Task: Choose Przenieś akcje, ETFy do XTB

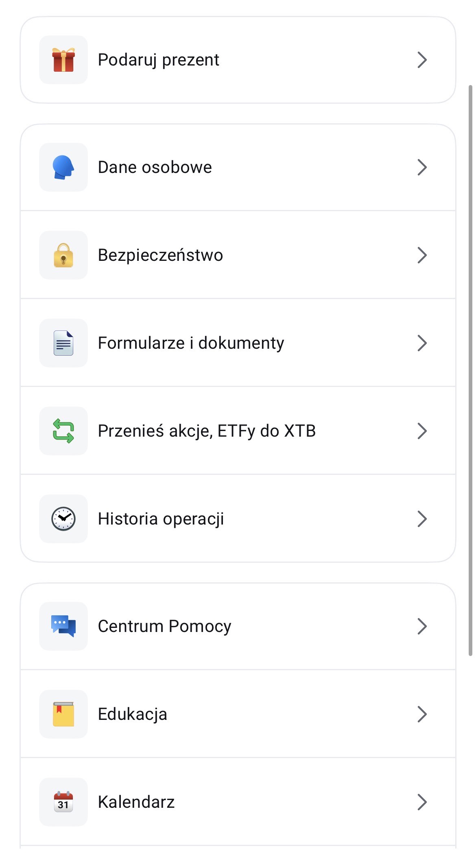Action: coord(207,431)
